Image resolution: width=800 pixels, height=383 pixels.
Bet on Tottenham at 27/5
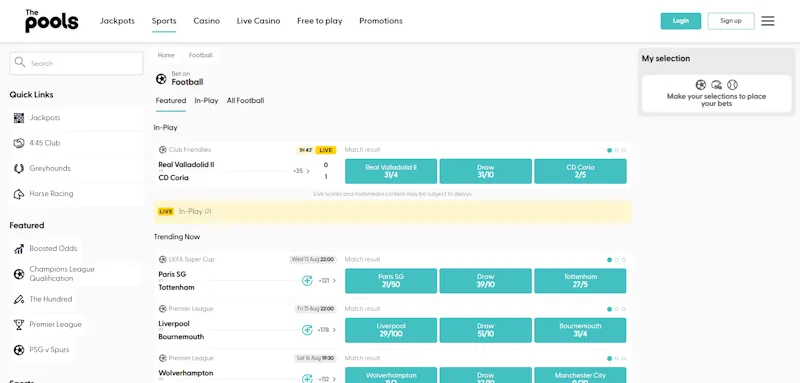point(580,281)
